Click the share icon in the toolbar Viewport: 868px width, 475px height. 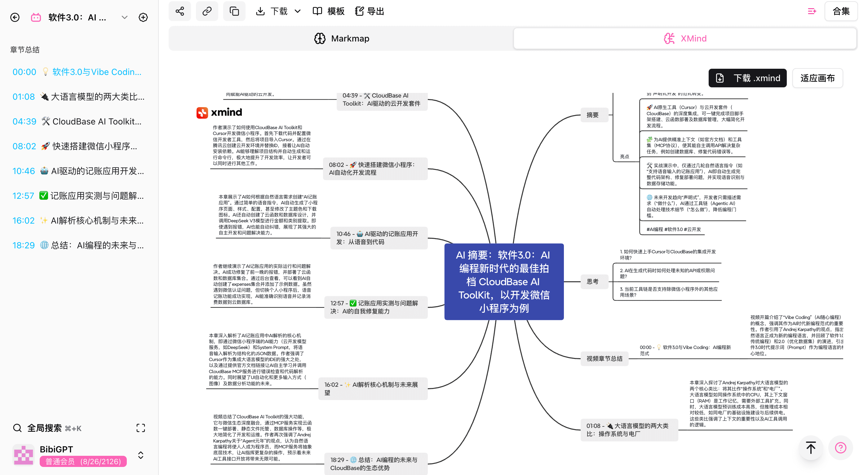tap(179, 11)
